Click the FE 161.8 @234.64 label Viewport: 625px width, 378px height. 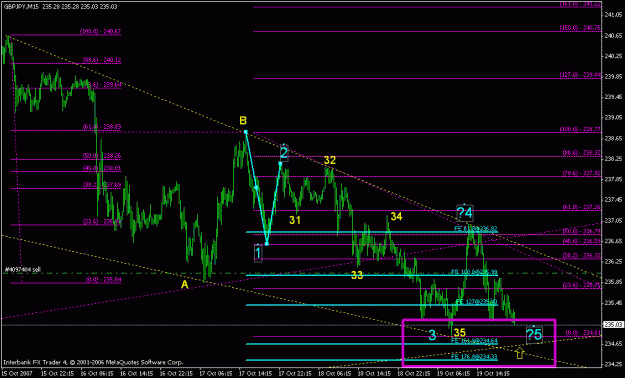pyautogui.click(x=474, y=341)
